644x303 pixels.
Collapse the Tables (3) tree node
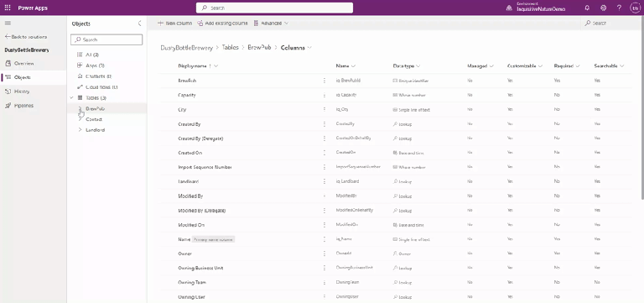71,98
